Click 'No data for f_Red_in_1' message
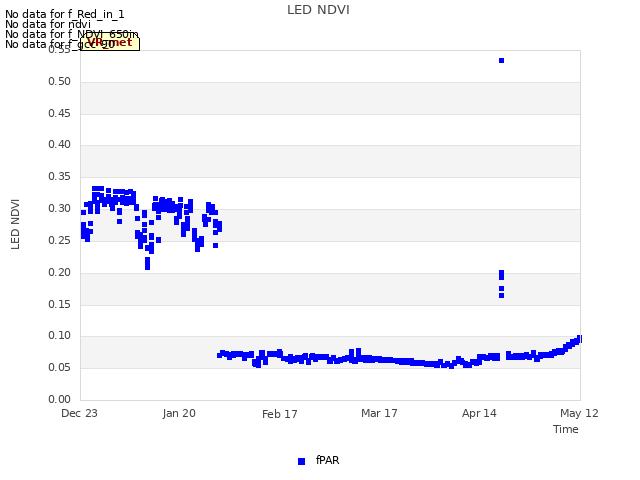 pyautogui.click(x=64, y=14)
